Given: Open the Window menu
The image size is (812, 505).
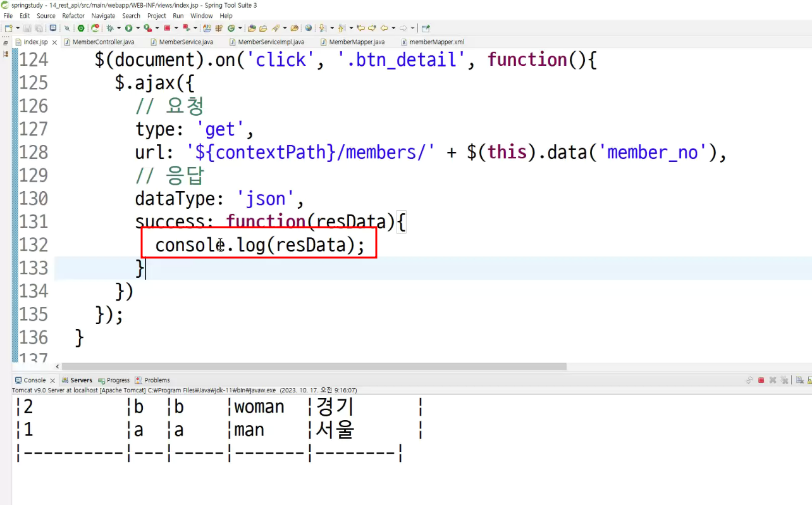Looking at the screenshot, I should 202,16.
